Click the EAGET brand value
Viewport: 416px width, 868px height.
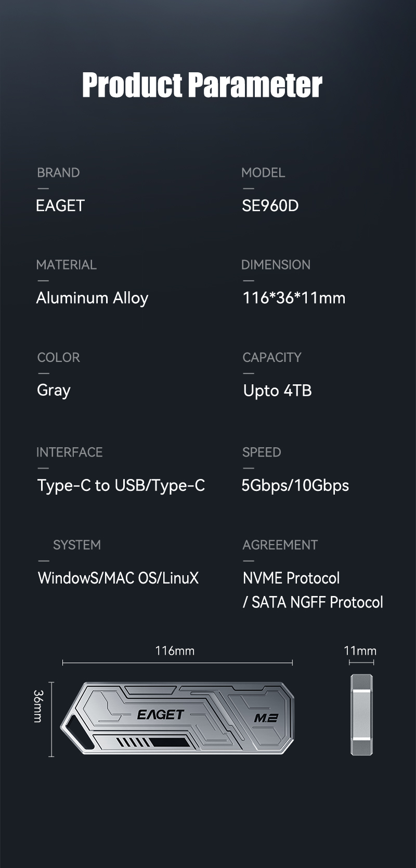pos(60,206)
